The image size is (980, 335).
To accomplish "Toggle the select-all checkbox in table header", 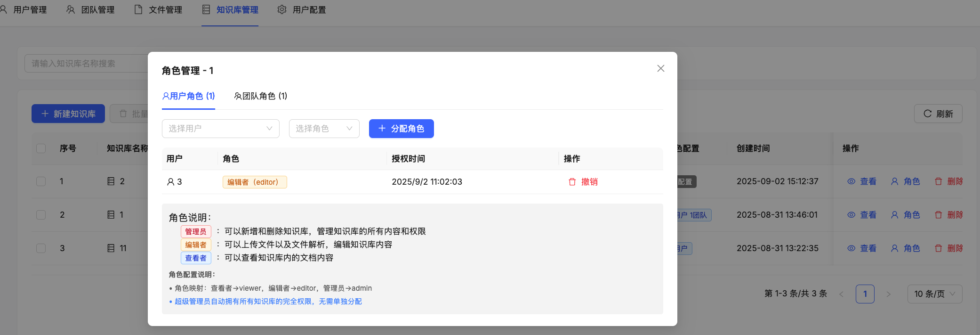I will click(x=41, y=148).
